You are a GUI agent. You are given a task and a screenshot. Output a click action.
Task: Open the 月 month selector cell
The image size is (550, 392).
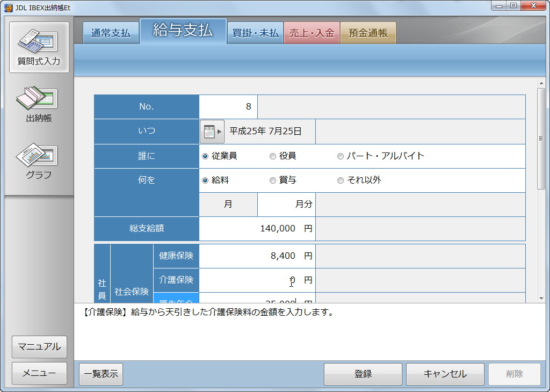[x=228, y=204]
